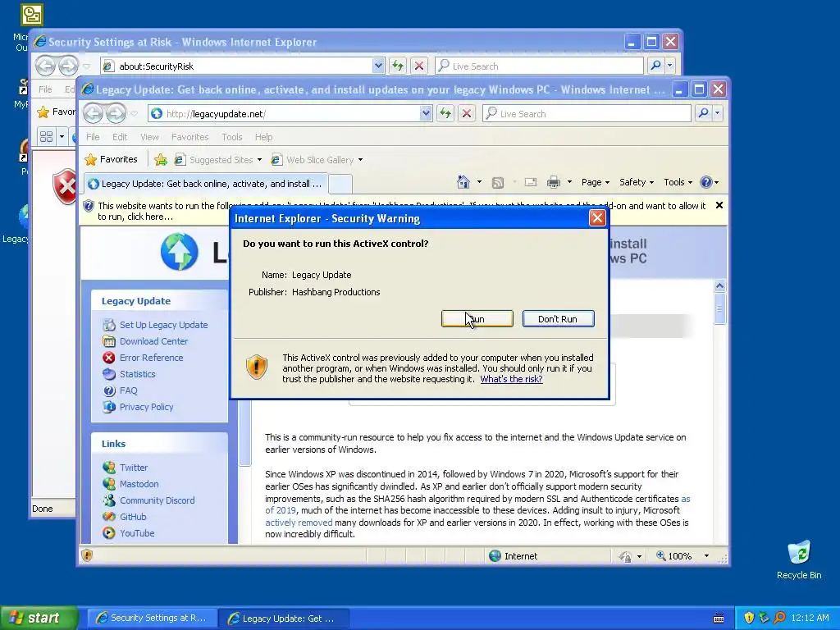Open Privacy Policy link
The height and width of the screenshot is (630, 840).
tap(146, 407)
